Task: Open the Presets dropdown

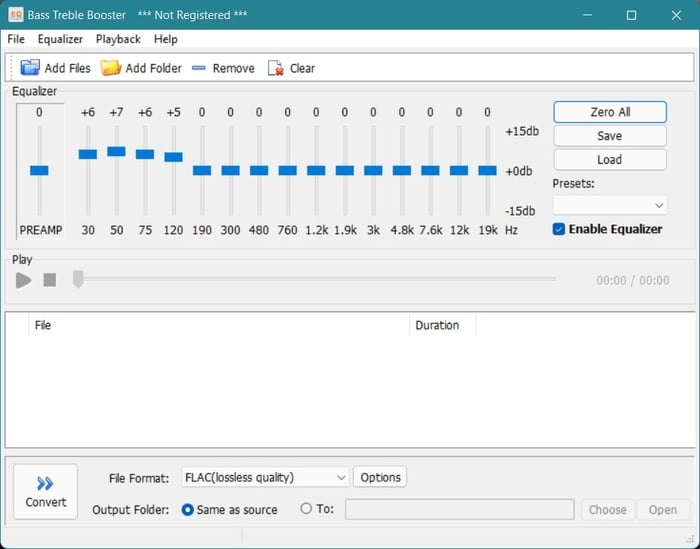Action: click(x=610, y=205)
